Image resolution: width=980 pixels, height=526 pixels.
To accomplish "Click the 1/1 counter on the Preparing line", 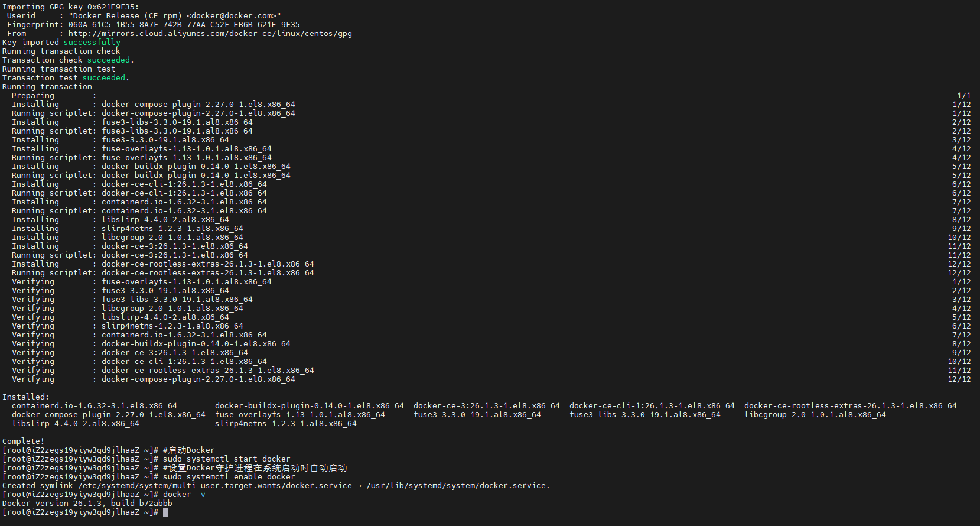I will coord(963,96).
